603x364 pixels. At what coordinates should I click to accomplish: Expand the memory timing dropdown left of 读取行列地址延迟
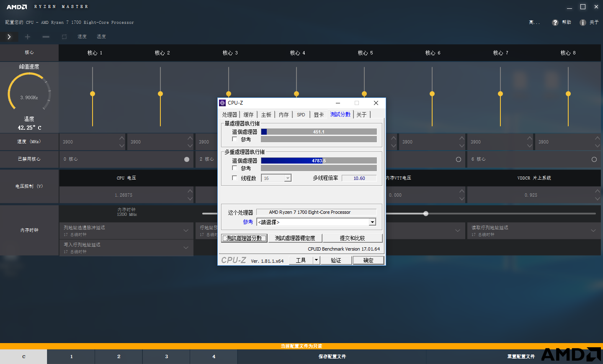[x=458, y=231]
